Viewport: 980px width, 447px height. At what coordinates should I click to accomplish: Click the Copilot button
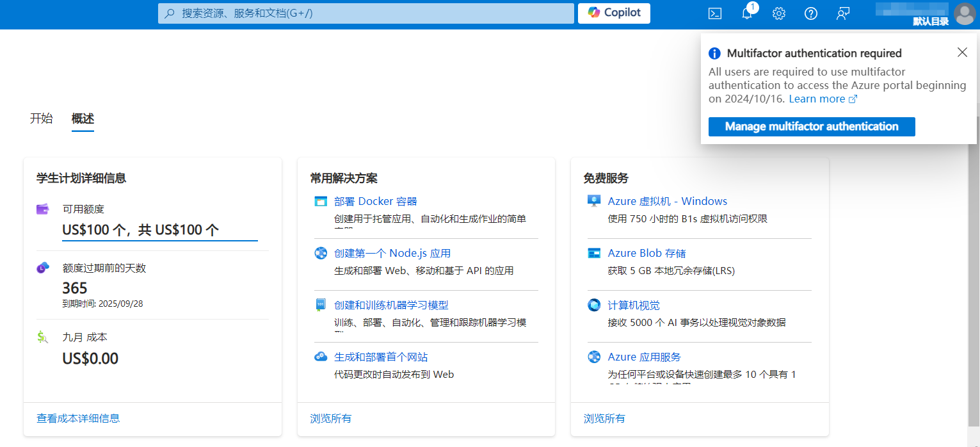click(x=614, y=13)
